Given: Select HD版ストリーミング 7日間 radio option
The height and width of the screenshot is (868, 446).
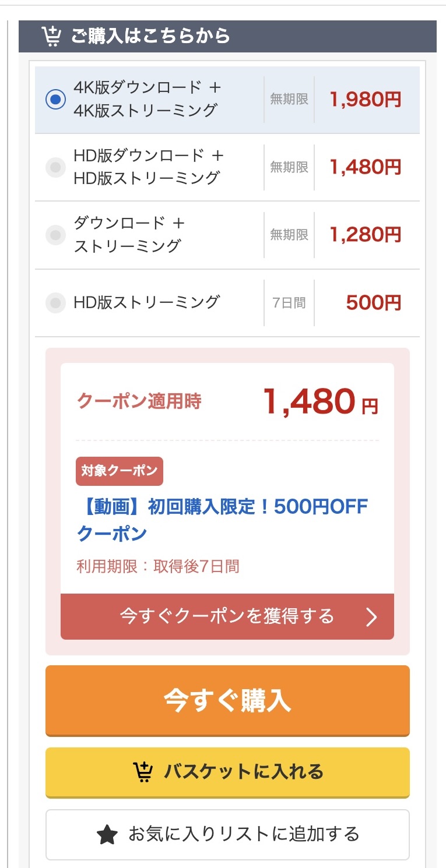Looking at the screenshot, I should [x=56, y=302].
